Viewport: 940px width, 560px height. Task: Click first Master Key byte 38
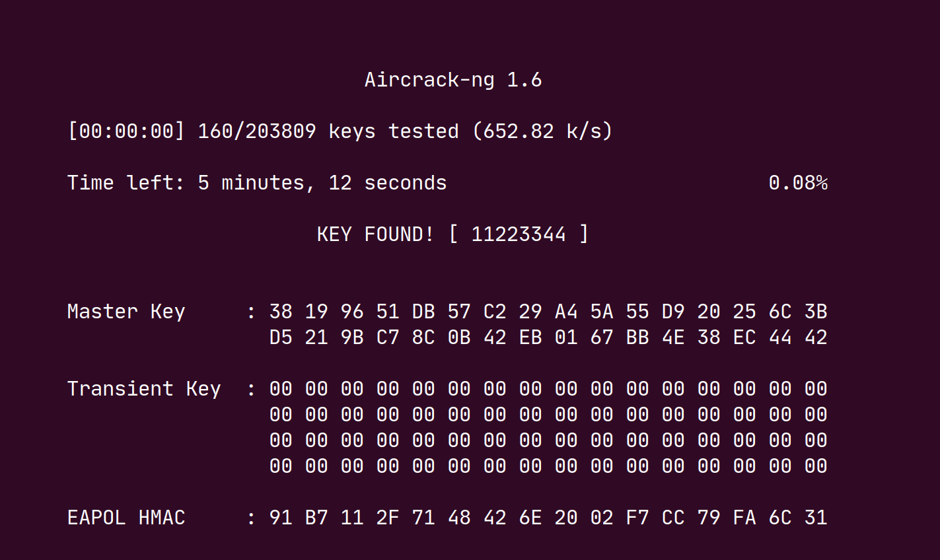pyautogui.click(x=281, y=312)
